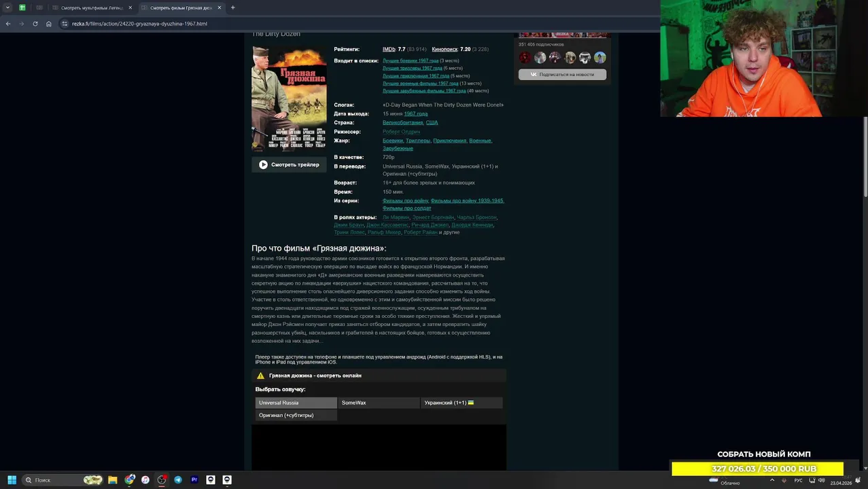Open File Explorer from the taskbar

[x=113, y=480]
